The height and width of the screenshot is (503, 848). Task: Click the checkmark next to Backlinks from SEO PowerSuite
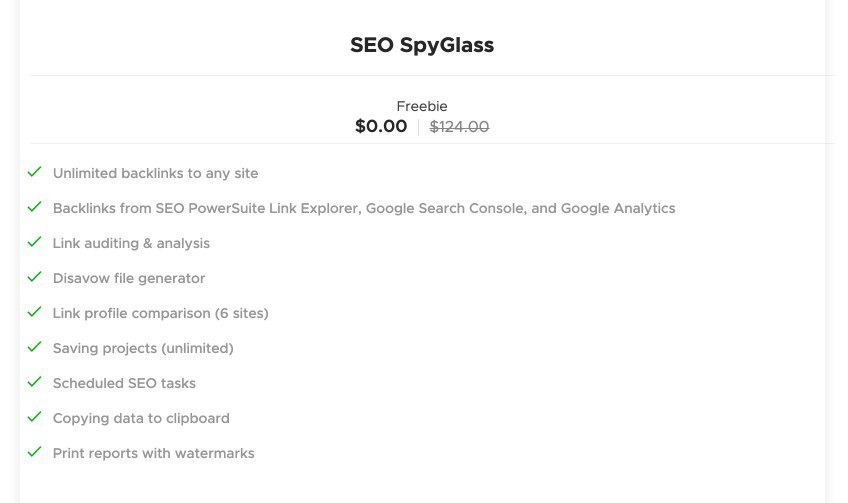[x=35, y=207]
